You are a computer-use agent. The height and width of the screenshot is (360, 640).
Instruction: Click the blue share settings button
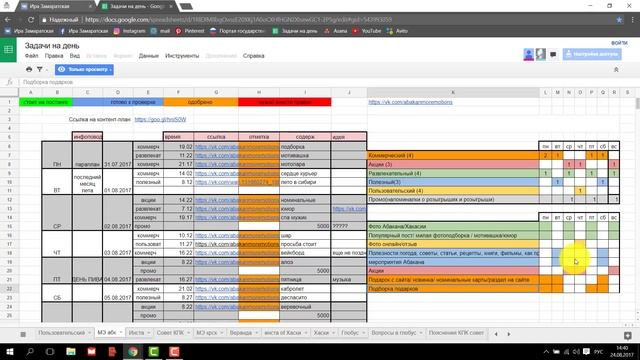(x=592, y=54)
